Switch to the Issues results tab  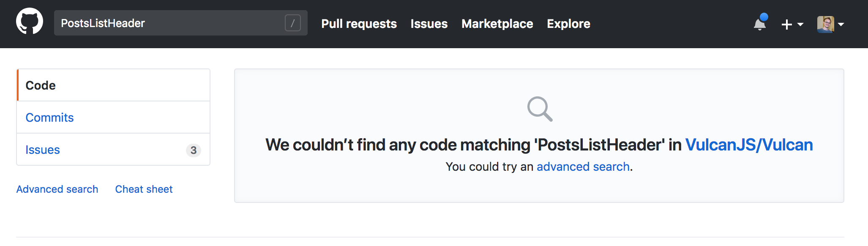(43, 150)
